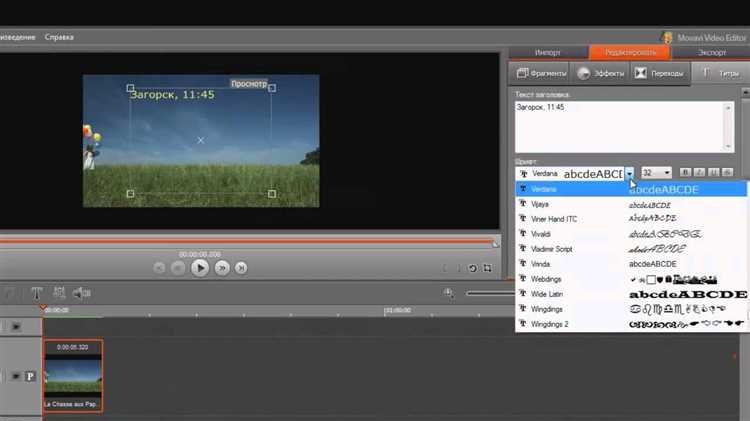This screenshot has width=750, height=421.
Task: Play the video preview
Action: [x=200, y=268]
